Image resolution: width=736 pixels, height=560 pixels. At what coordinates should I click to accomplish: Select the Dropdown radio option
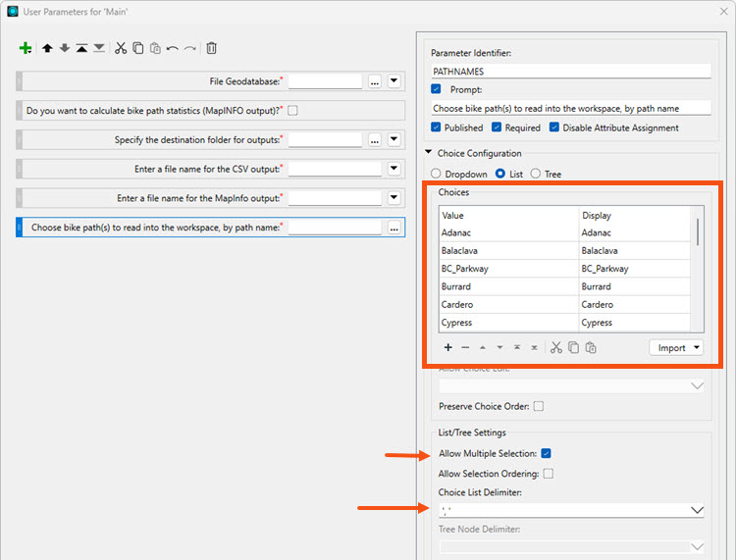point(436,174)
